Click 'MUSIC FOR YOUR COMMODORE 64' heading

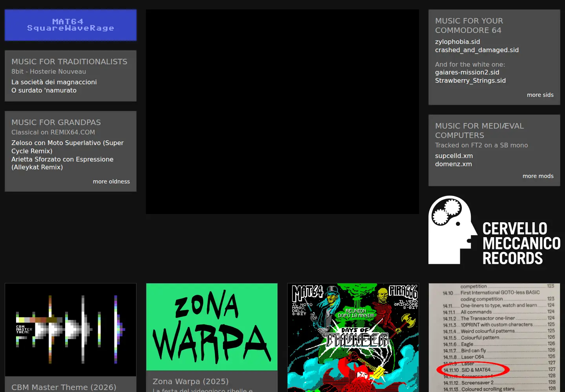click(469, 25)
